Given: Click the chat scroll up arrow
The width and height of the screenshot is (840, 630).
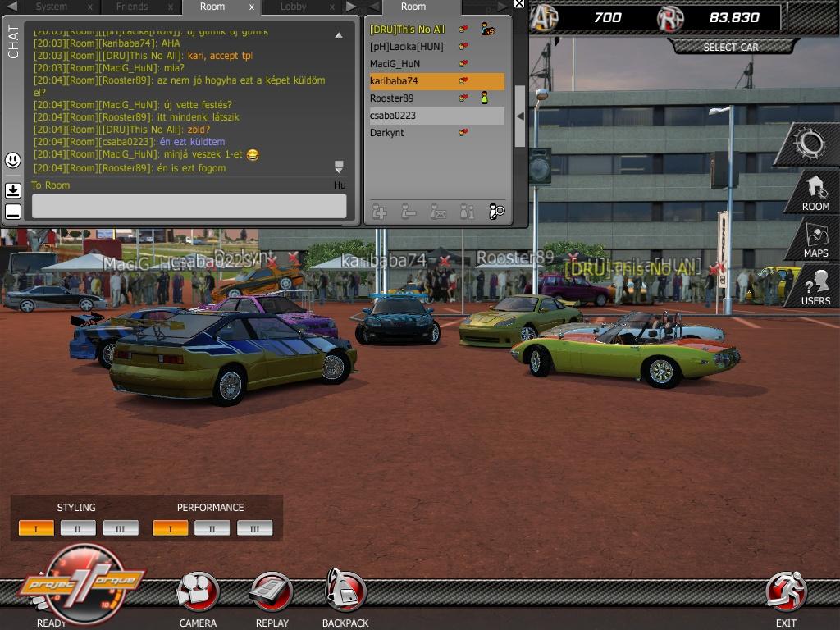Looking at the screenshot, I should pyautogui.click(x=339, y=35).
